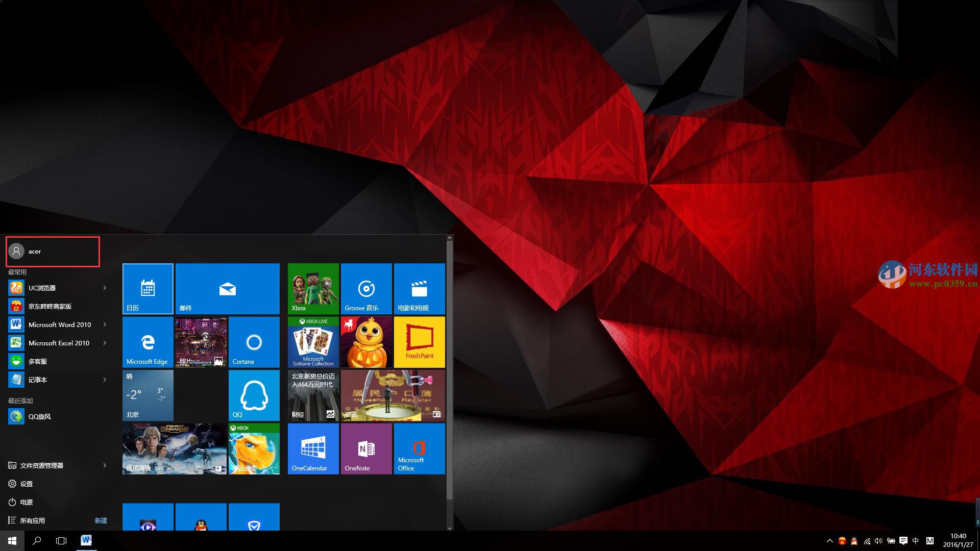Viewport: 980px width, 551px height.
Task: Launch Fresh Paint from its tile
Action: tap(419, 342)
